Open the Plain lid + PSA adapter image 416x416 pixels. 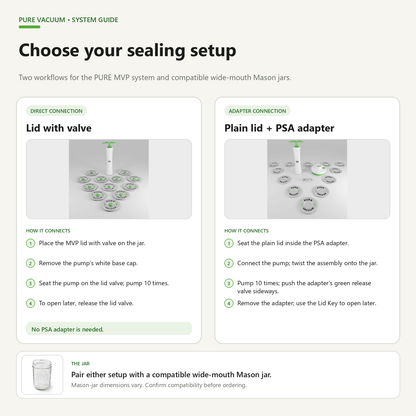(x=307, y=179)
